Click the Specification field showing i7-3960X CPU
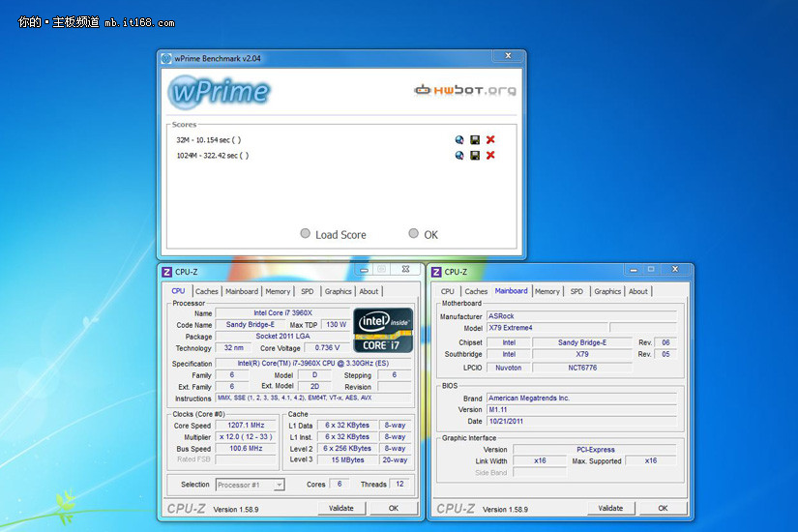The width and height of the screenshot is (798, 532). click(312, 364)
